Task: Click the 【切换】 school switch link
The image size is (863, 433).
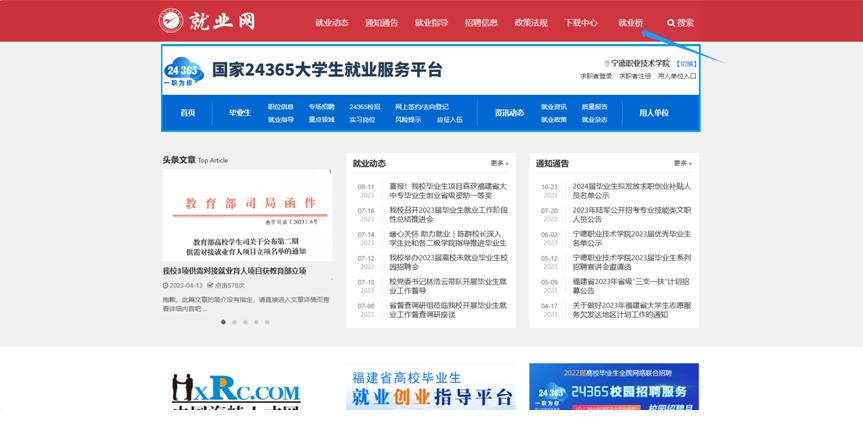Action: [686, 64]
